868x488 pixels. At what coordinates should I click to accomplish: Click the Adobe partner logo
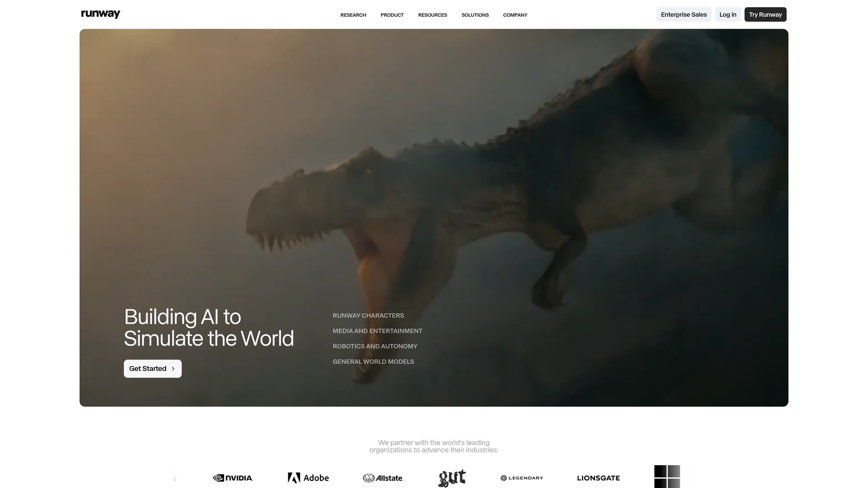(308, 478)
